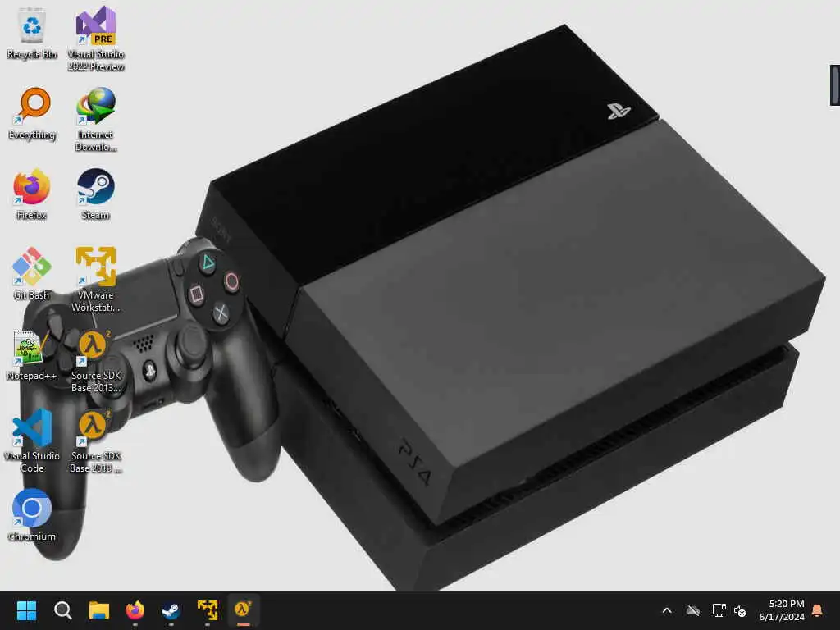The image size is (840, 630).
Task: Switch to Steam in the taskbar
Action: coord(171,610)
